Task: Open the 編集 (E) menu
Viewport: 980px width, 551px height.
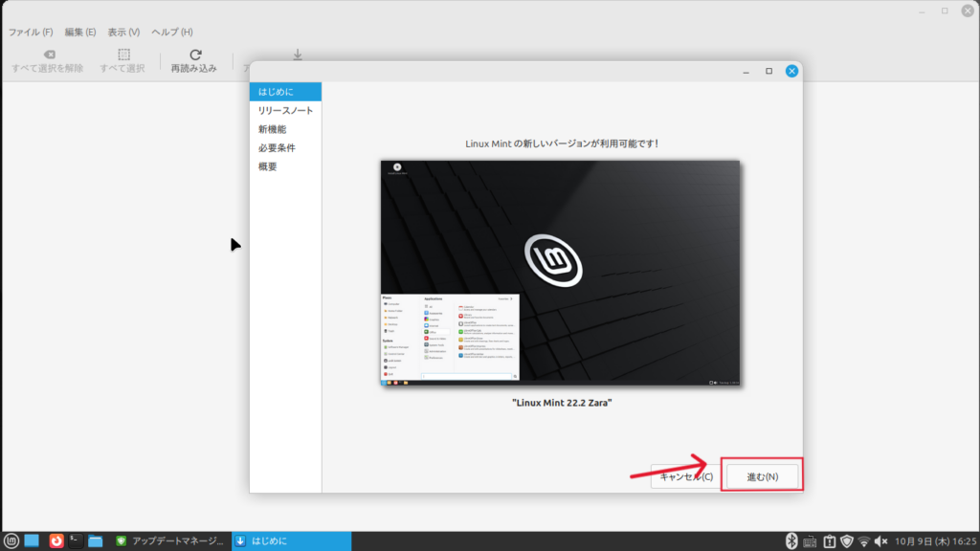Action: click(80, 32)
